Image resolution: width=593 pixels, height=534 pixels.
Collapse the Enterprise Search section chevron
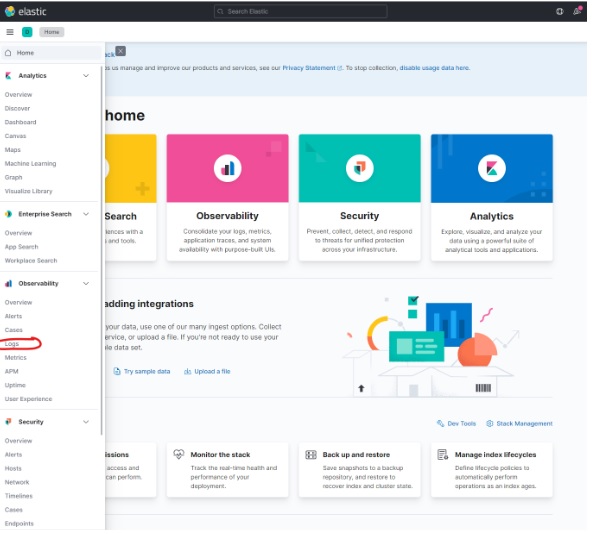coord(86,214)
